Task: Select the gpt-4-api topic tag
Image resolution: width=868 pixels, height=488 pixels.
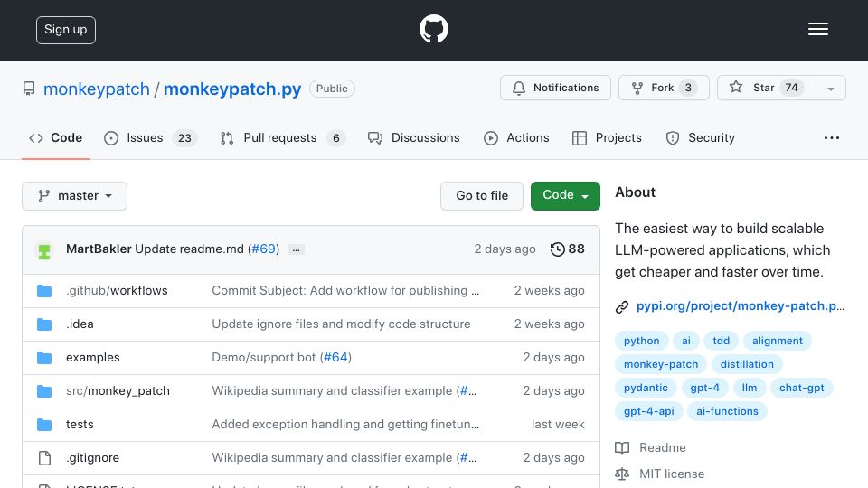Action: pos(649,411)
